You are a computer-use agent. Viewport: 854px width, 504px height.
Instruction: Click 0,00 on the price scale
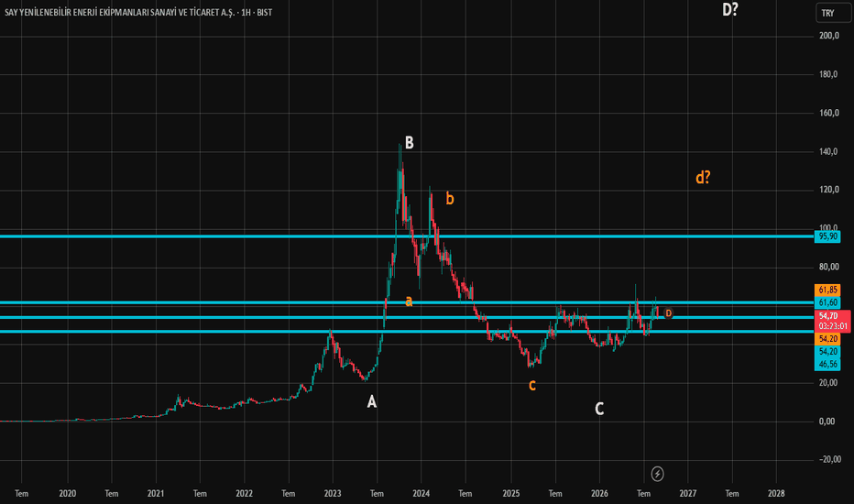[x=827, y=422]
